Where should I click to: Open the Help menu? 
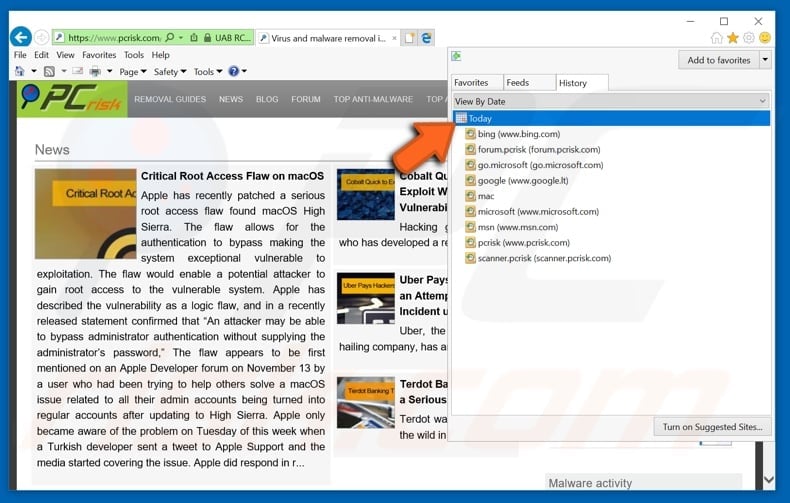pos(160,55)
